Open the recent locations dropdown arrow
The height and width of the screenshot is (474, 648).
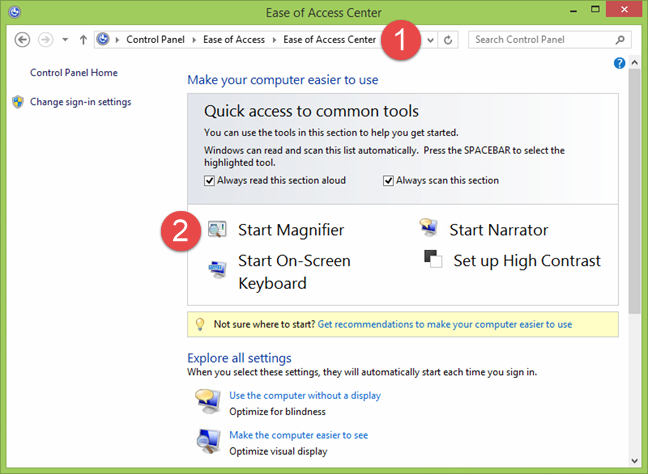(x=65, y=40)
